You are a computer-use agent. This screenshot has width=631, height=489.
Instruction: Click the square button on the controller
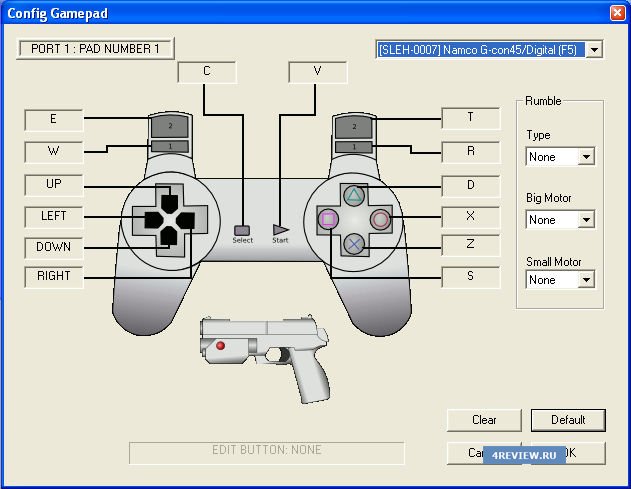tap(327, 219)
